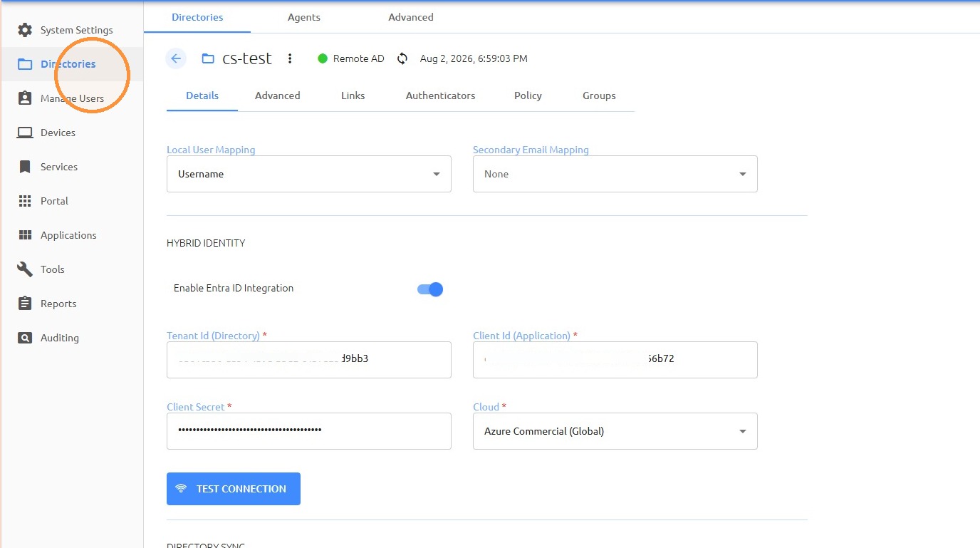
Task: Switch to the Links tab
Action: point(353,95)
